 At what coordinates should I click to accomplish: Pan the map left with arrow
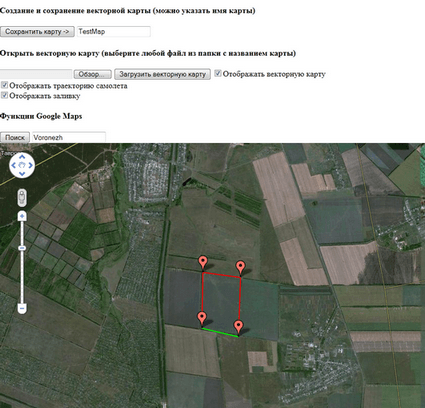click(14, 165)
